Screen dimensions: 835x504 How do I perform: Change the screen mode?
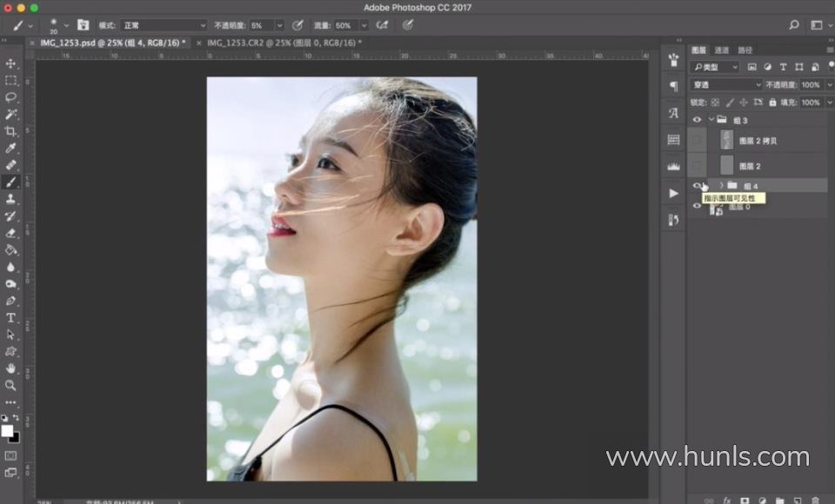tap(10, 473)
